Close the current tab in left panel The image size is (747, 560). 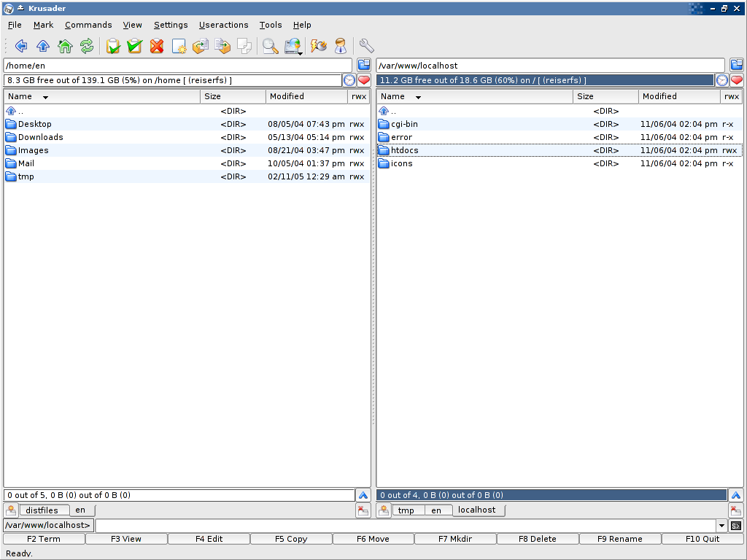coord(363,510)
